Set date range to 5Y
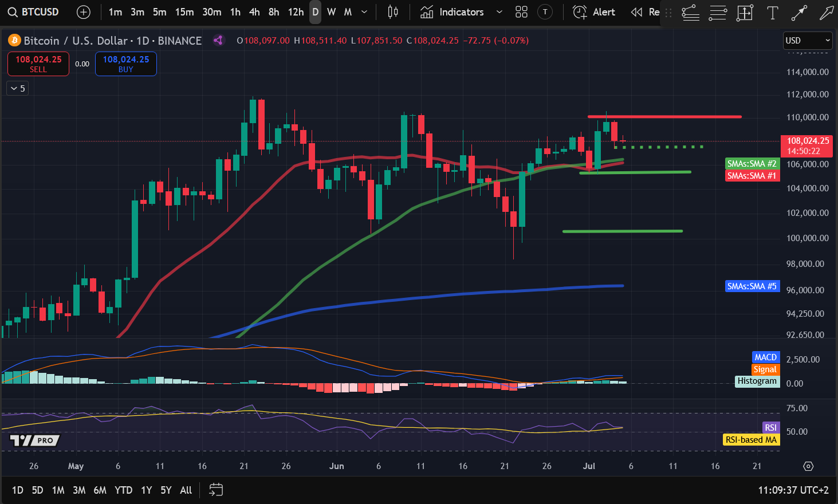838x504 pixels. [166, 490]
